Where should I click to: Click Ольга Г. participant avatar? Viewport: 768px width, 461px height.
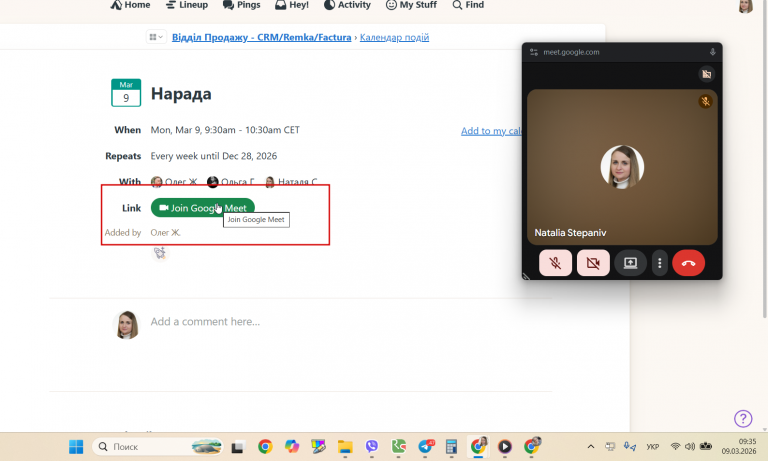click(213, 182)
